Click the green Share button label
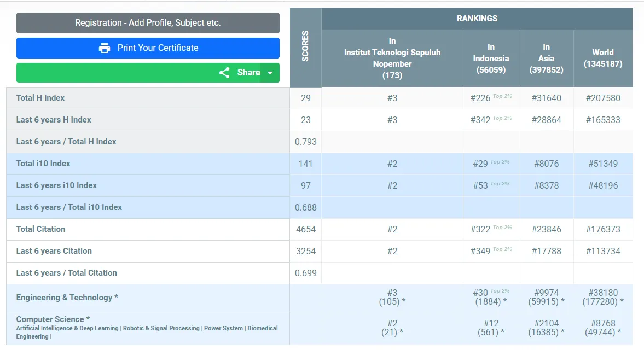 point(248,73)
